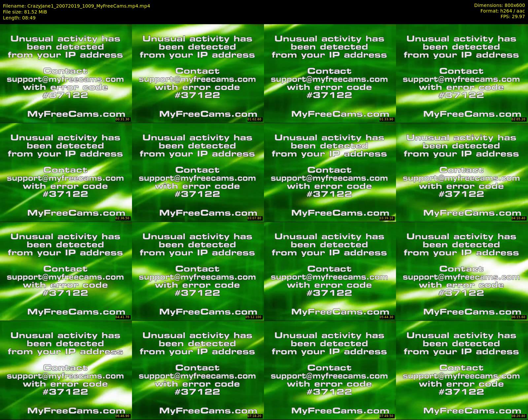This screenshot has height=420, width=528.
Task: Select the frame captured at 07:18.20
Action: click(x=198, y=370)
